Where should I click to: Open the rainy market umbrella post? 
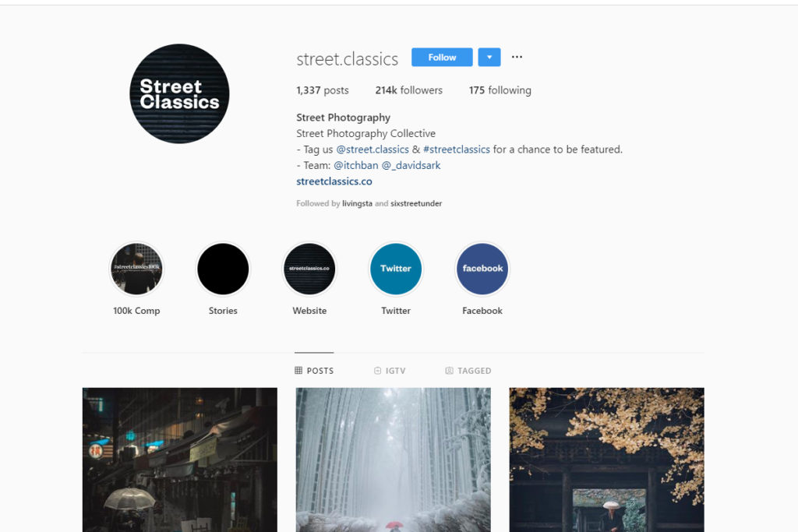click(180, 460)
